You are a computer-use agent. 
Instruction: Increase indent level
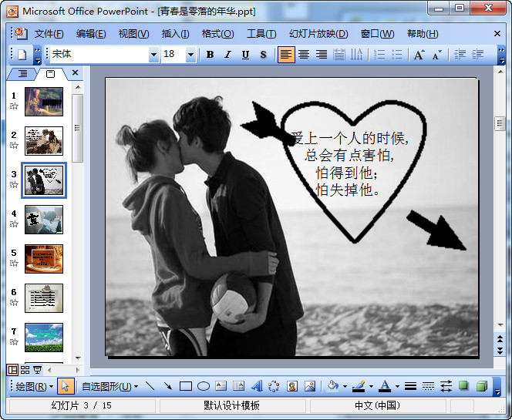tap(478, 55)
